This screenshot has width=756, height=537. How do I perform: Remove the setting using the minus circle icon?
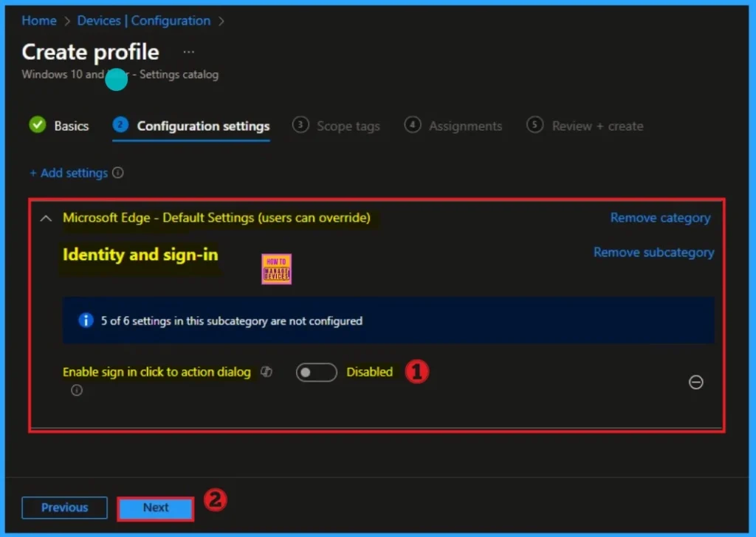pyautogui.click(x=695, y=382)
